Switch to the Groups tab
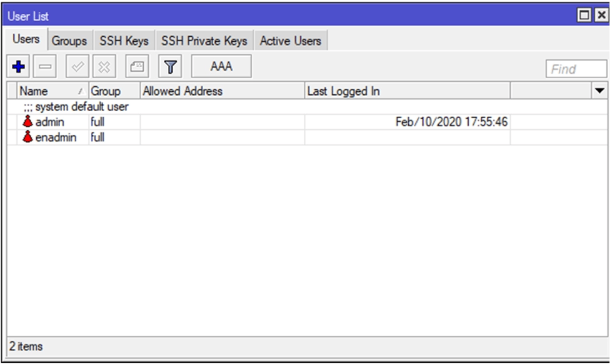 69,41
